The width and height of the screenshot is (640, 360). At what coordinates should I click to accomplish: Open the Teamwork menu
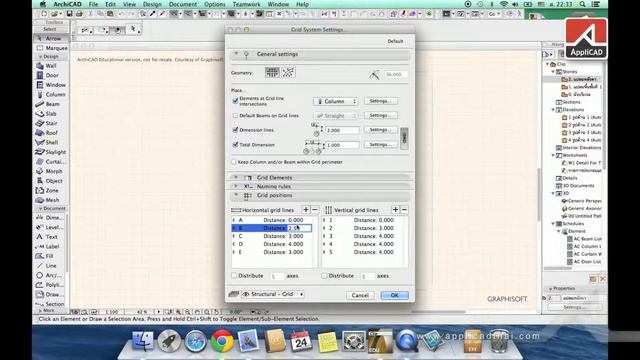coord(246,4)
